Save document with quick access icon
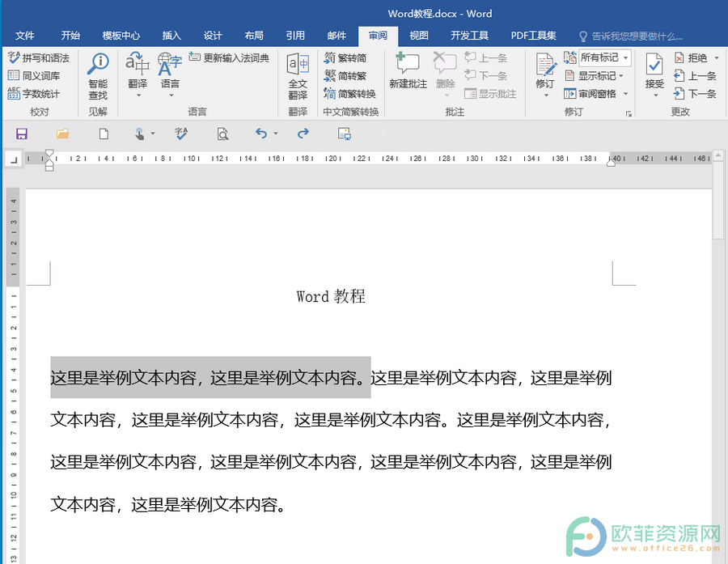The height and width of the screenshot is (564, 728). pos(22,134)
